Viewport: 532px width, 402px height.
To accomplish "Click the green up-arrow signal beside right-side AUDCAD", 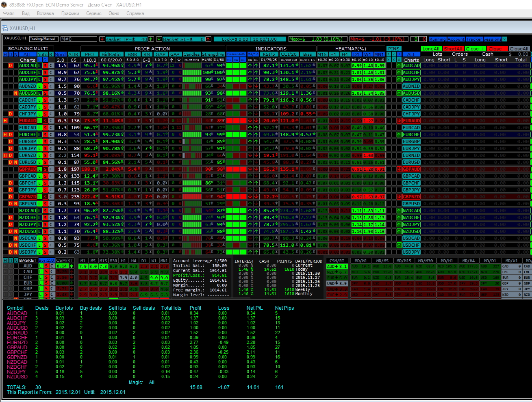I will point(399,65).
